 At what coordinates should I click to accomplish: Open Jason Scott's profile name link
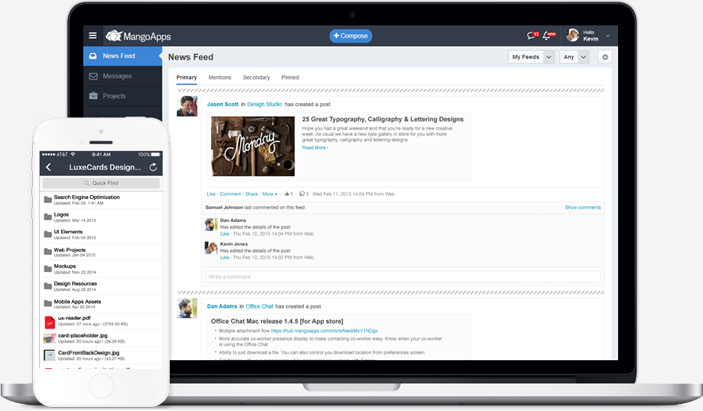pos(222,104)
